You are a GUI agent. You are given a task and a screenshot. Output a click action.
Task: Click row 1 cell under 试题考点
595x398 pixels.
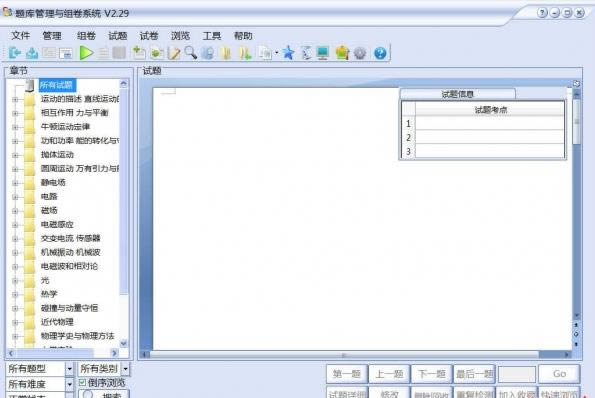point(490,123)
